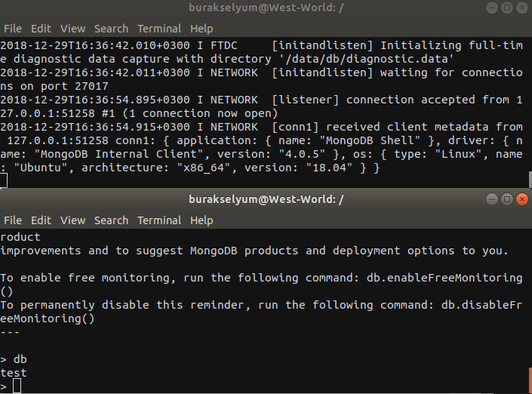Screen dimensions: 532x394
Task: Open Search menu in bottom terminal
Action: 111,220
